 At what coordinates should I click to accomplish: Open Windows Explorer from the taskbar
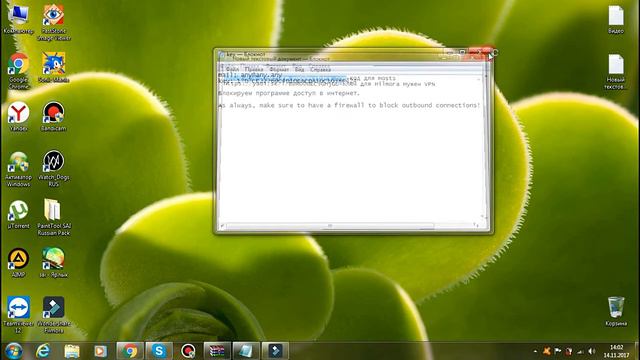[x=72, y=351]
